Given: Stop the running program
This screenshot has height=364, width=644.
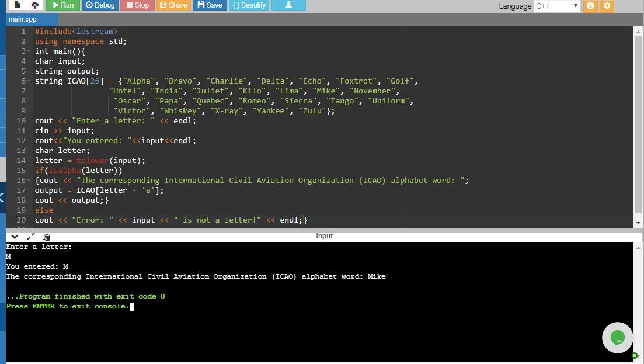Looking at the screenshot, I should click(138, 5).
